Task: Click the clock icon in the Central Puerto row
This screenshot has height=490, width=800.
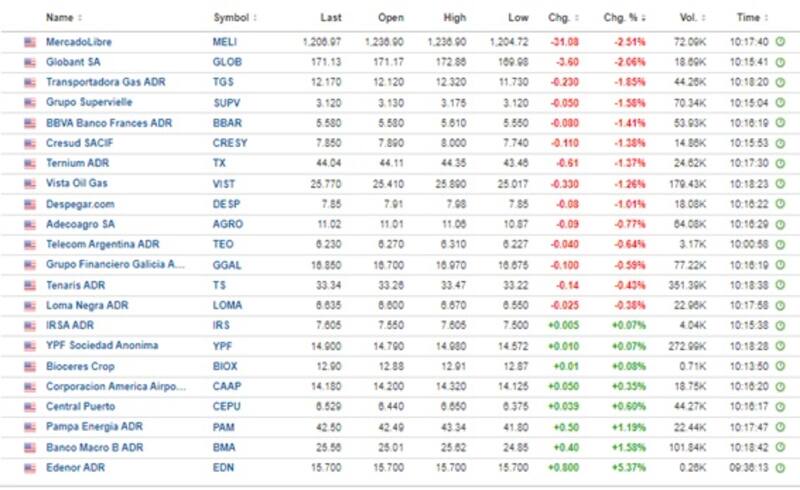Action: tap(780, 406)
